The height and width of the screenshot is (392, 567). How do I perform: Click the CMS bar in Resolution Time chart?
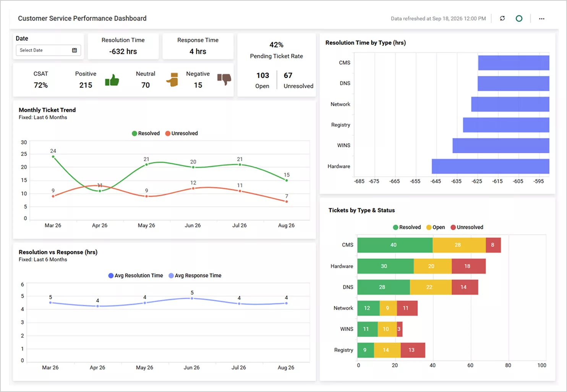514,63
